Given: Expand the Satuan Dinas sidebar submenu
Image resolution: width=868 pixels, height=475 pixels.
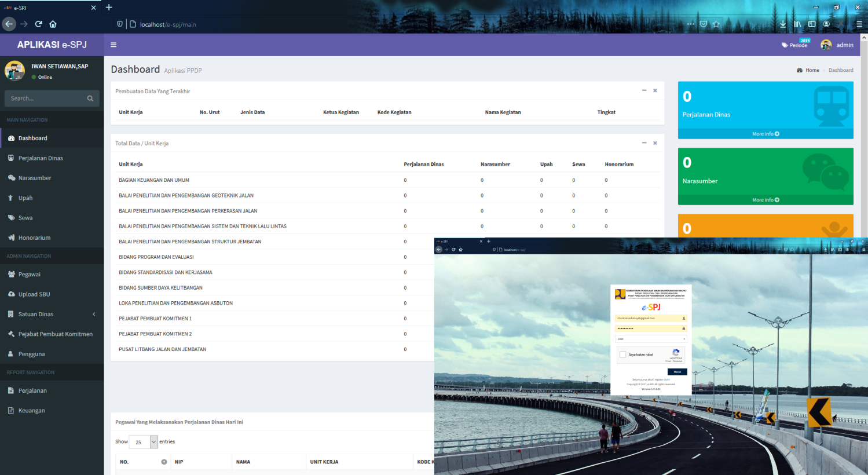Looking at the screenshot, I should click(x=94, y=314).
